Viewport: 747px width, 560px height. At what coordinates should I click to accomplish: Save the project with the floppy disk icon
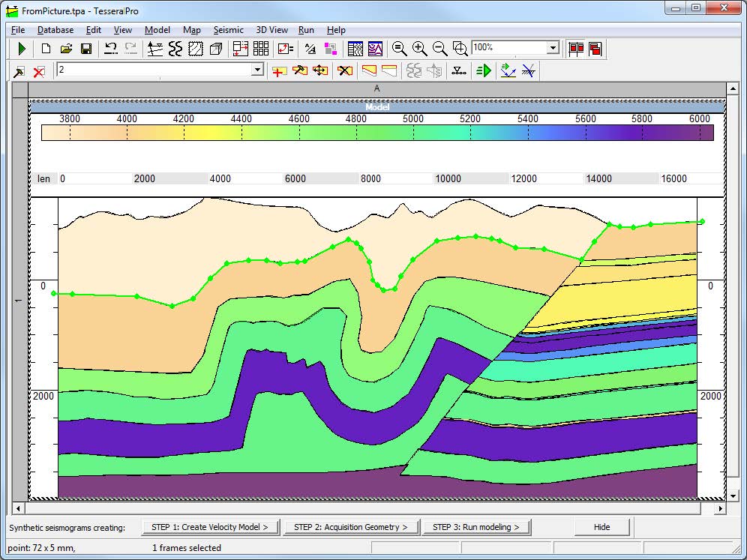coord(86,49)
